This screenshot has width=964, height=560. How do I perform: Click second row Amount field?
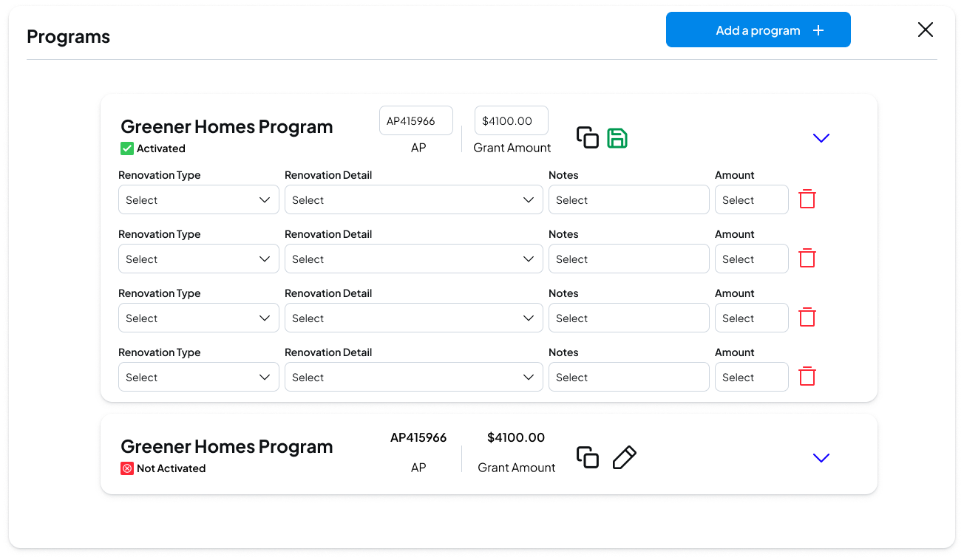[x=752, y=259]
